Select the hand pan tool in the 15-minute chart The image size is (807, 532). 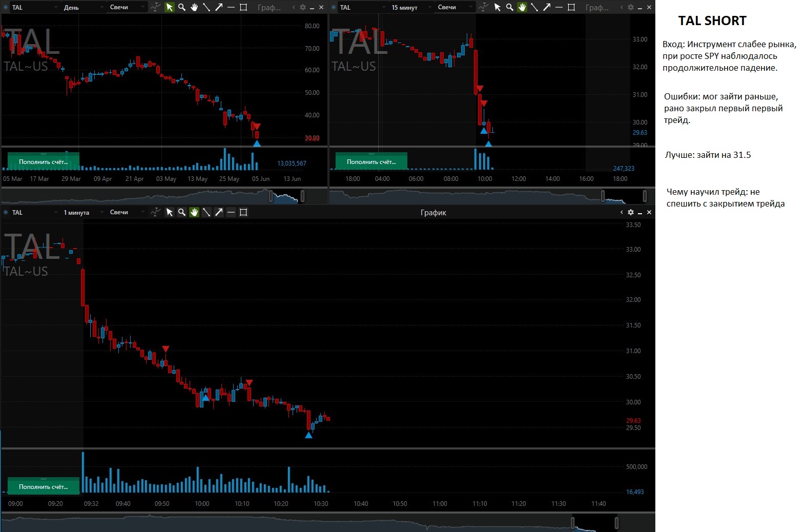point(522,7)
